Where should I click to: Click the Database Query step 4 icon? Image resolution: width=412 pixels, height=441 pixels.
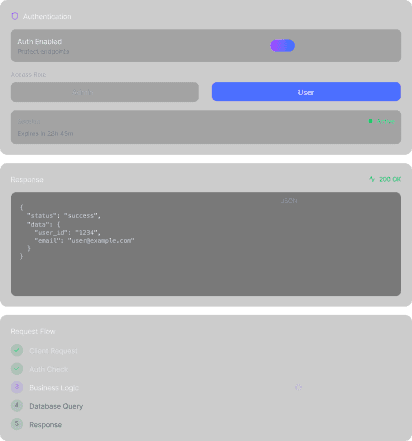pos(17,406)
